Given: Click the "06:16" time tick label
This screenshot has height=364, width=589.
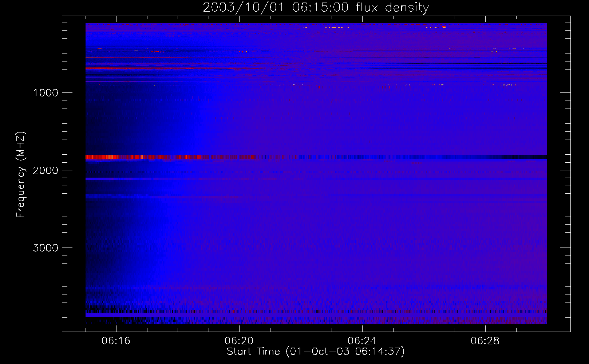Looking at the screenshot, I should pos(116,341).
